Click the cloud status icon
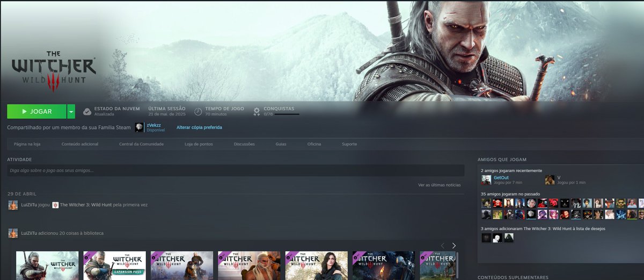This screenshot has width=644, height=280. pyautogui.click(x=87, y=111)
